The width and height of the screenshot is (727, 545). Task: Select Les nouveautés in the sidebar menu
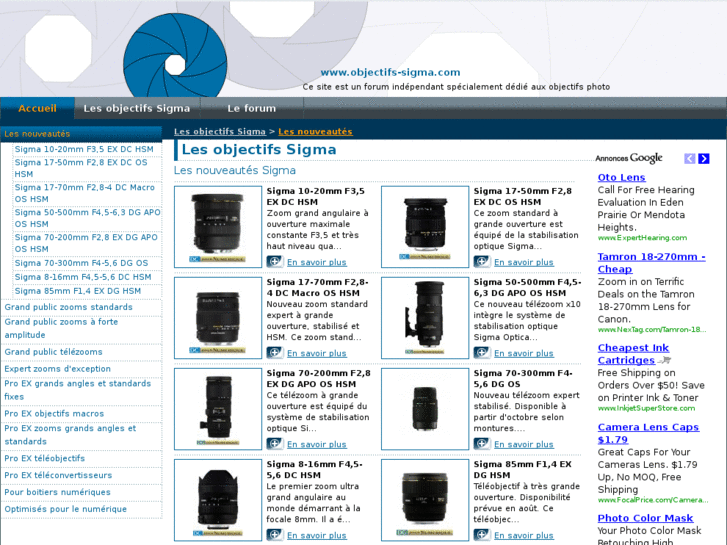coord(81,134)
